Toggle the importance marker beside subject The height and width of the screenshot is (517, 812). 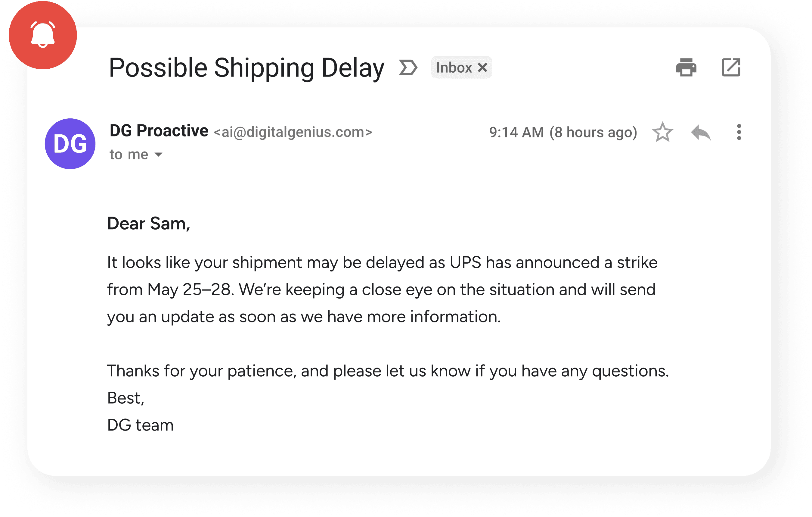(x=408, y=67)
